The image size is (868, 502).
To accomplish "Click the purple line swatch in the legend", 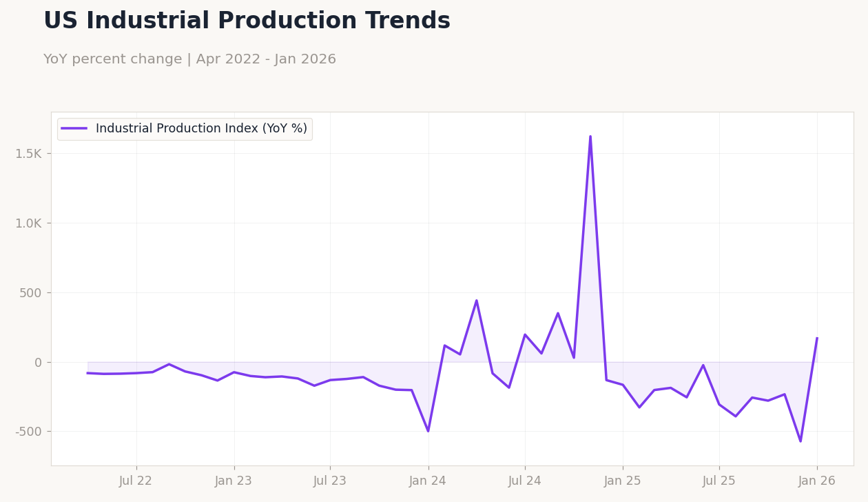I will click(x=74, y=129).
